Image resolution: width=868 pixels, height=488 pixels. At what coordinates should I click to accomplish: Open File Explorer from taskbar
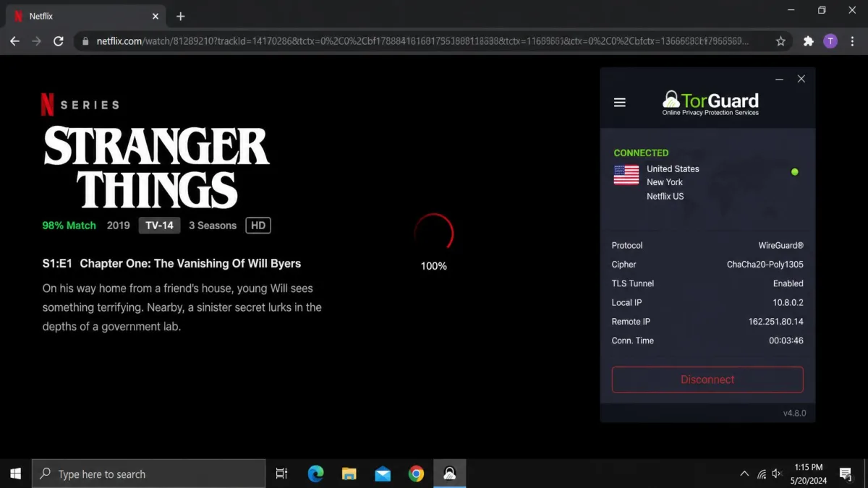tap(349, 474)
